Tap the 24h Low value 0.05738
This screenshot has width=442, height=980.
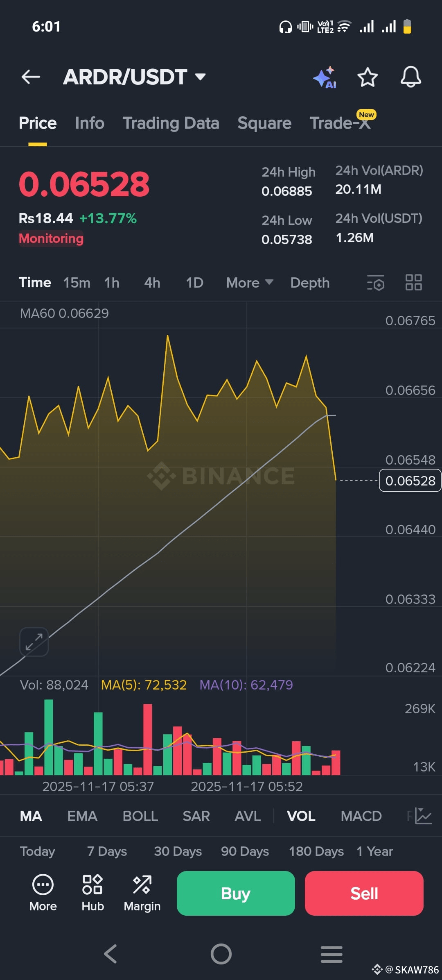[x=287, y=239]
